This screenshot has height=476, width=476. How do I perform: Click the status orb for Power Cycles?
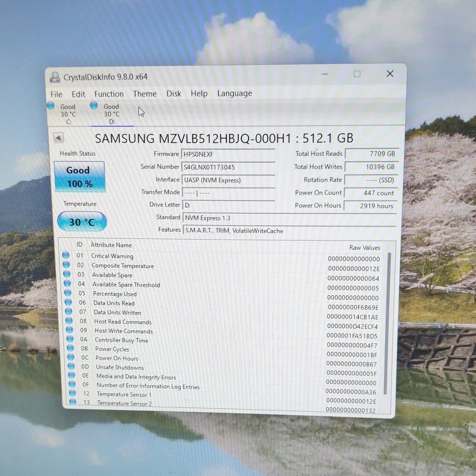70,348
